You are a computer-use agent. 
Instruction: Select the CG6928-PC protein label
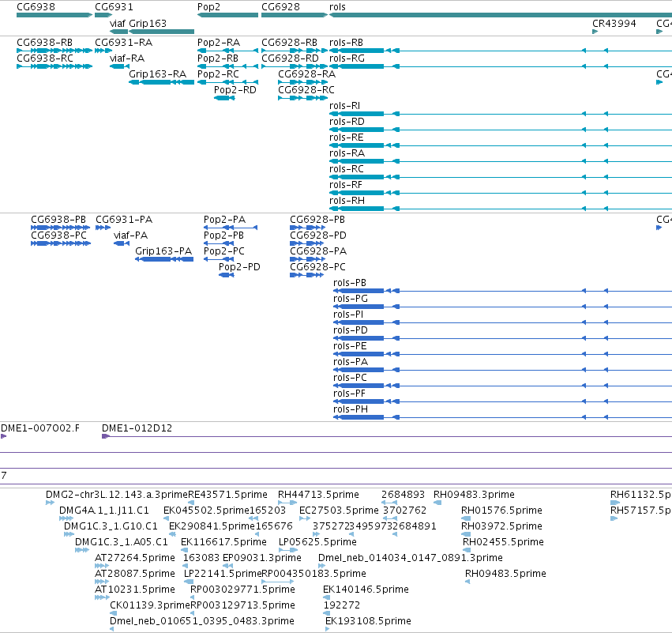(317, 267)
